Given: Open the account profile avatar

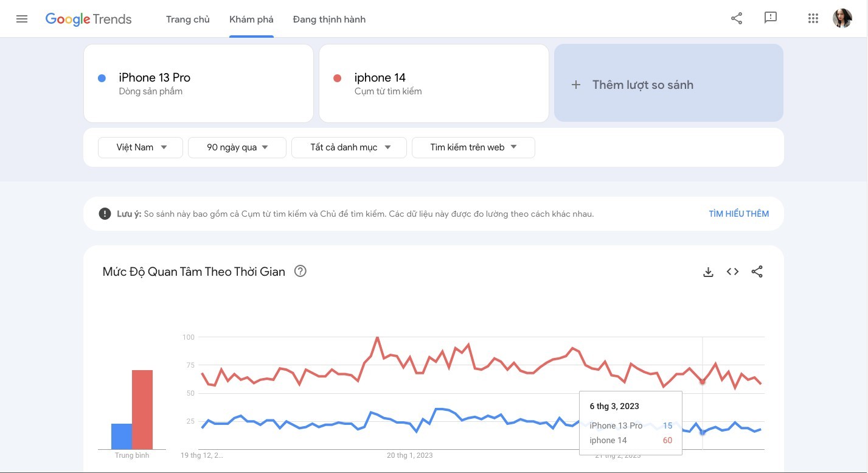Looking at the screenshot, I should tap(842, 18).
